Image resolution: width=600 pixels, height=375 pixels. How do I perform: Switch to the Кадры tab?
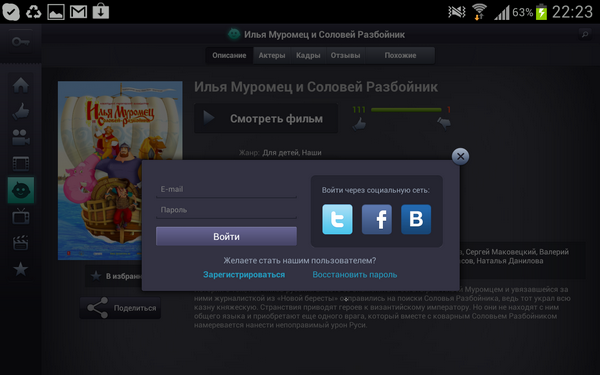pos(308,55)
